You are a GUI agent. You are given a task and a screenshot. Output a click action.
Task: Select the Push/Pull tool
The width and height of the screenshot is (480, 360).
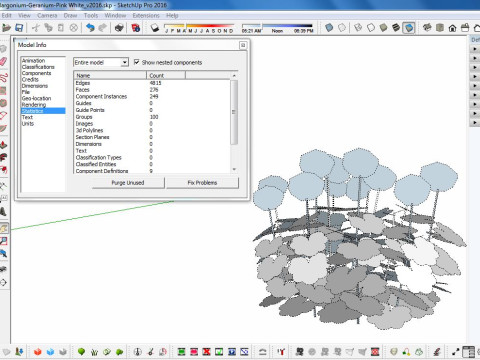[x=3, y=145]
